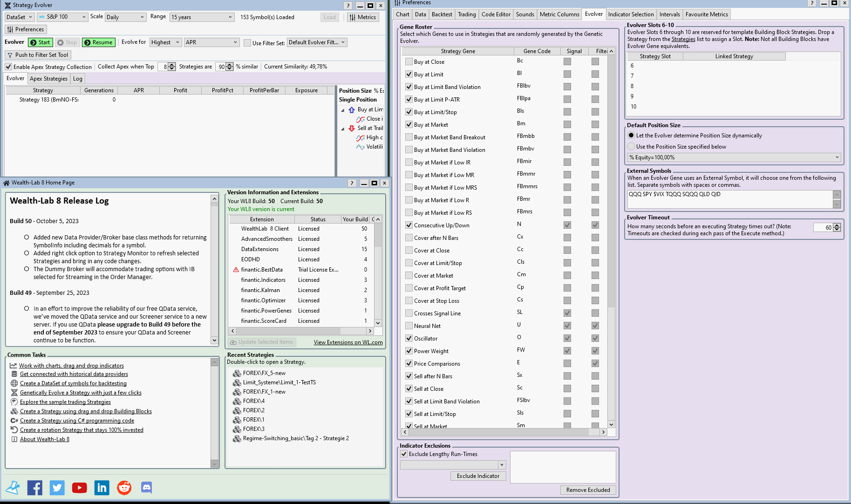Image resolution: width=851 pixels, height=504 pixels.
Task: Open View Extensions on WL.com link
Action: point(348,342)
